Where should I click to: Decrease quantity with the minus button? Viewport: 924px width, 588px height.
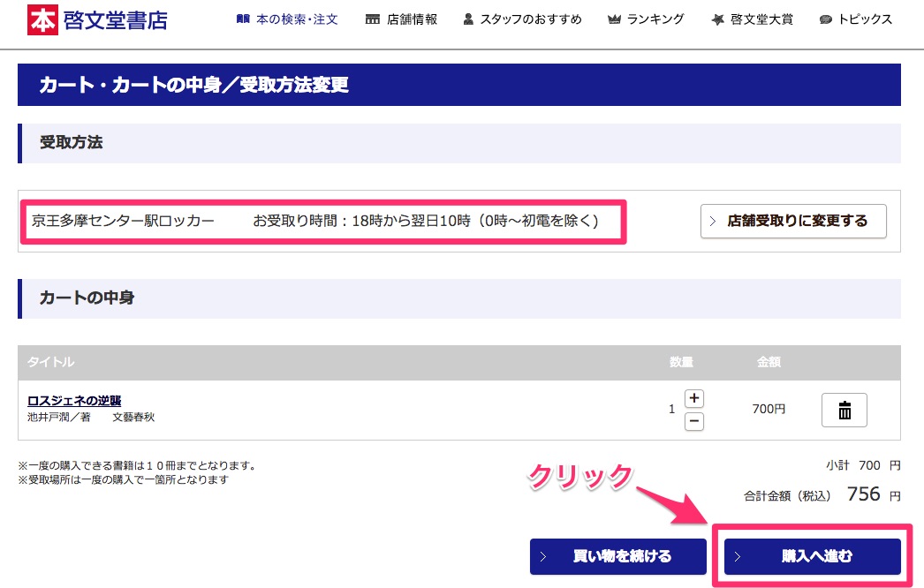(x=694, y=421)
